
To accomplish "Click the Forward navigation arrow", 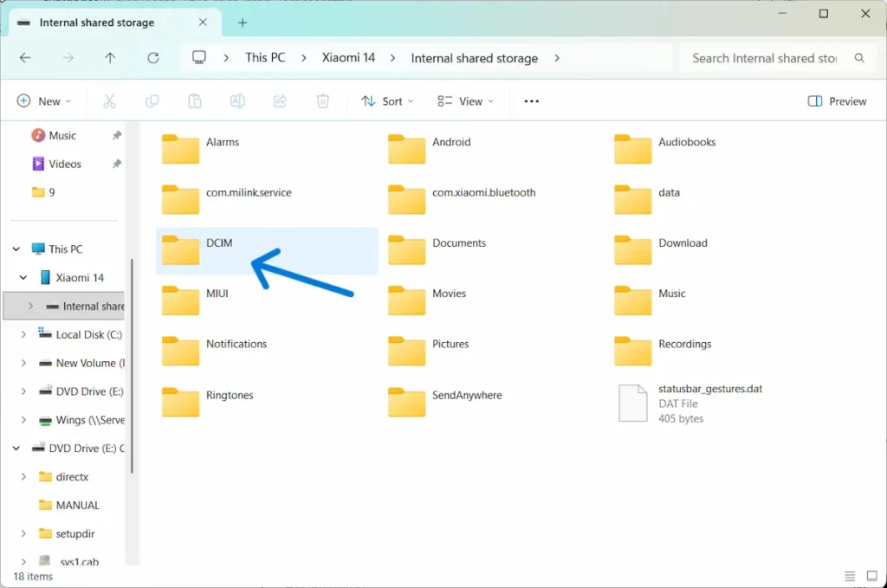I will click(68, 58).
